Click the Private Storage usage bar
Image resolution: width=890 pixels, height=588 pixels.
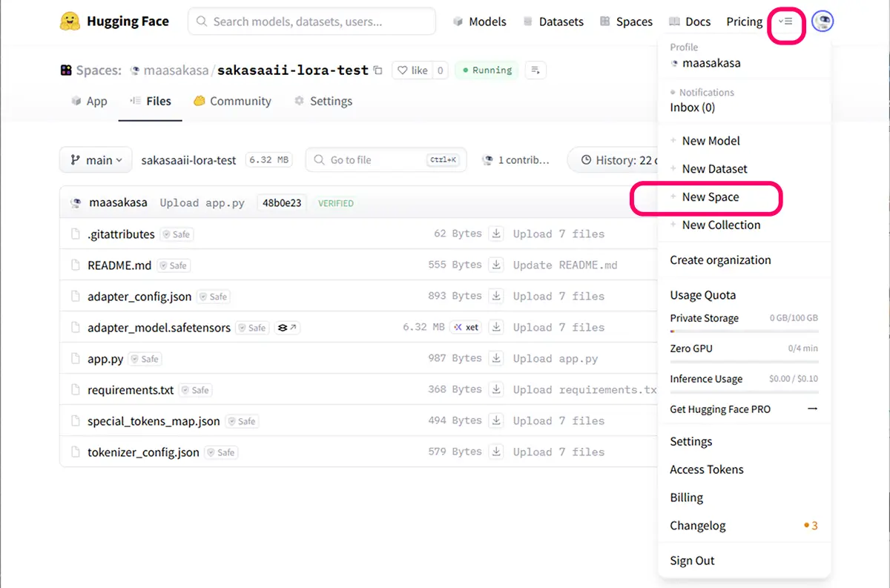(744, 331)
